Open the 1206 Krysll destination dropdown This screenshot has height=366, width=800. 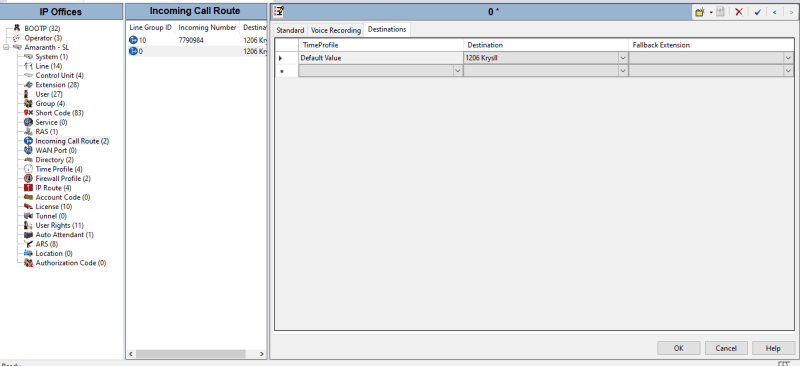point(623,58)
